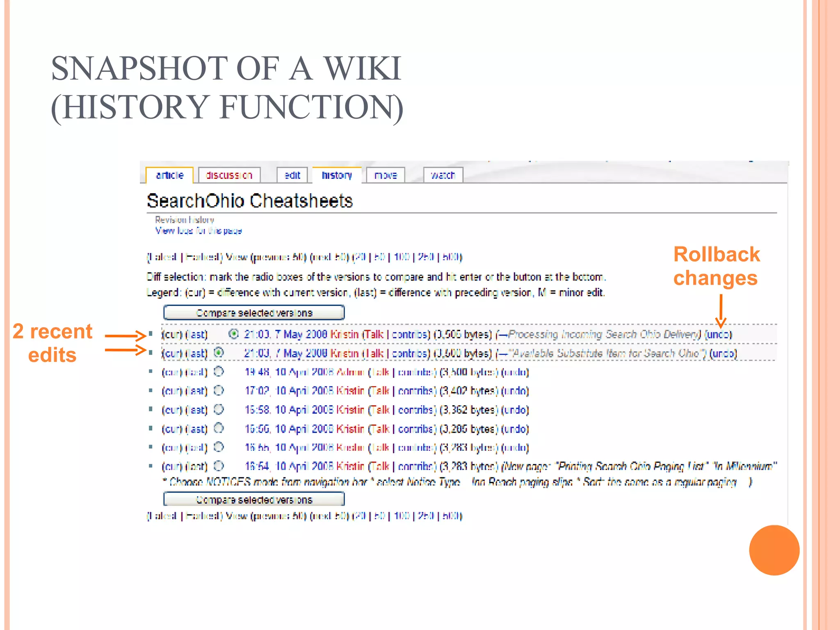This screenshot has width=840, height=630.
Task: Open cur diff for 3,506 bytes revision
Action: click(x=172, y=334)
